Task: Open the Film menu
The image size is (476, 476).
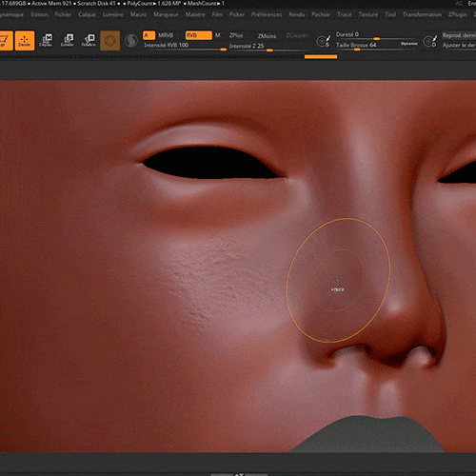Action: (x=217, y=14)
